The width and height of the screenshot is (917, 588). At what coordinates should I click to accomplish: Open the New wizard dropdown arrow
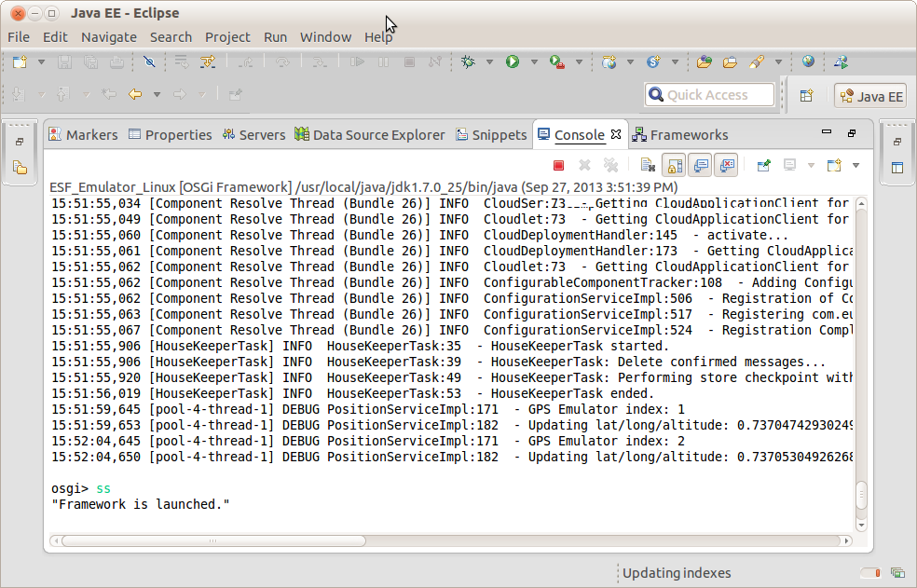(41, 62)
